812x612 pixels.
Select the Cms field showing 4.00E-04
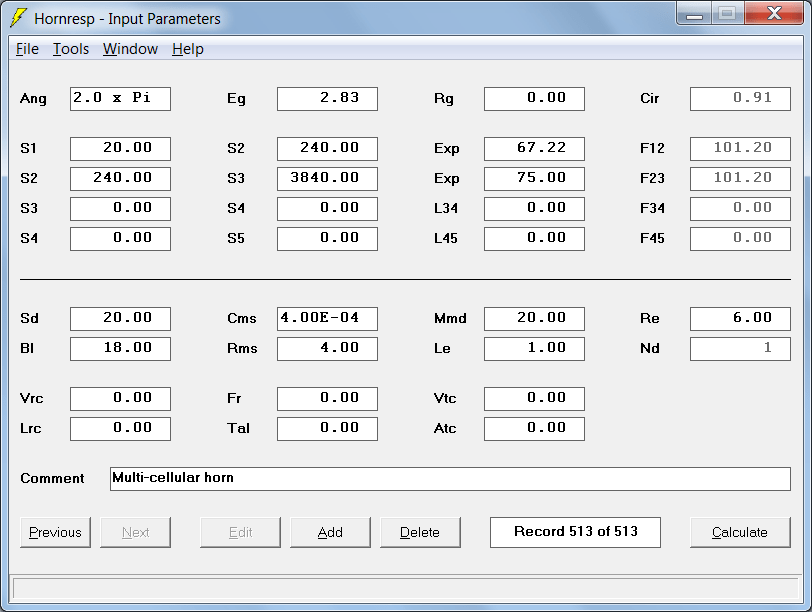327,318
